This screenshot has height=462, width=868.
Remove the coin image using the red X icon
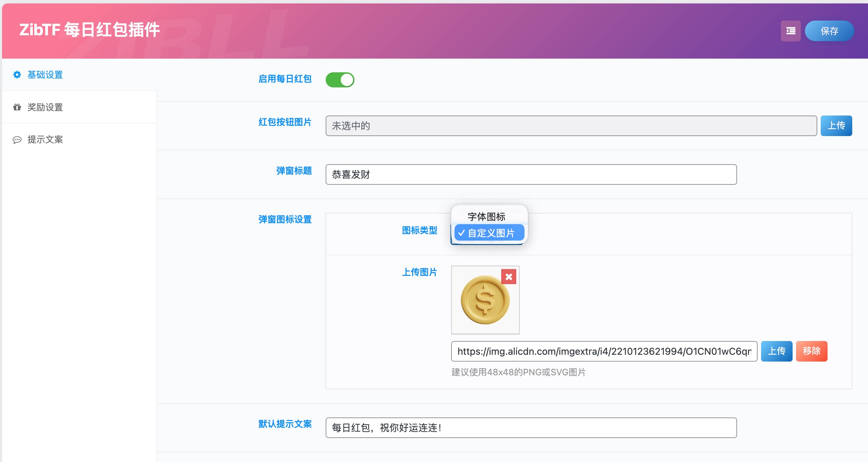(509, 277)
